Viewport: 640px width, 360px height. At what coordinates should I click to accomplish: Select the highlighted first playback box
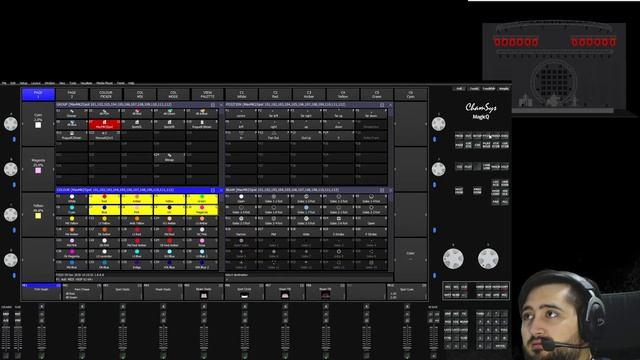(x=41, y=291)
